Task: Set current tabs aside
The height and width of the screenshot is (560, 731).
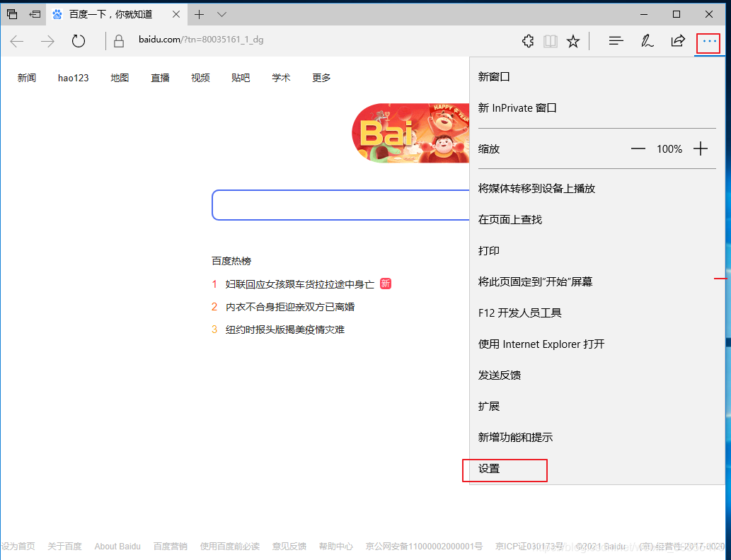Action: coord(34,14)
